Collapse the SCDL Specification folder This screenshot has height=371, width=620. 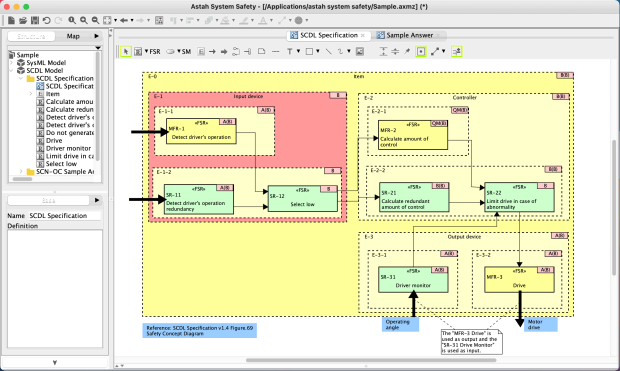(x=21, y=78)
